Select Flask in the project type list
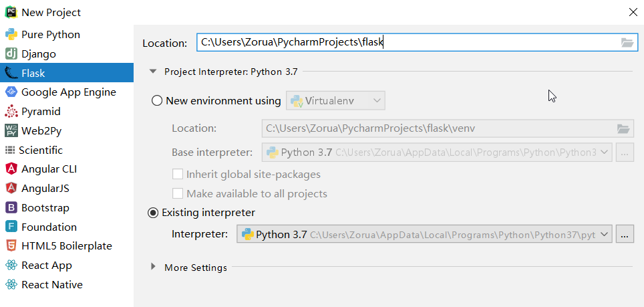The width and height of the screenshot is (644, 307). coord(33,73)
